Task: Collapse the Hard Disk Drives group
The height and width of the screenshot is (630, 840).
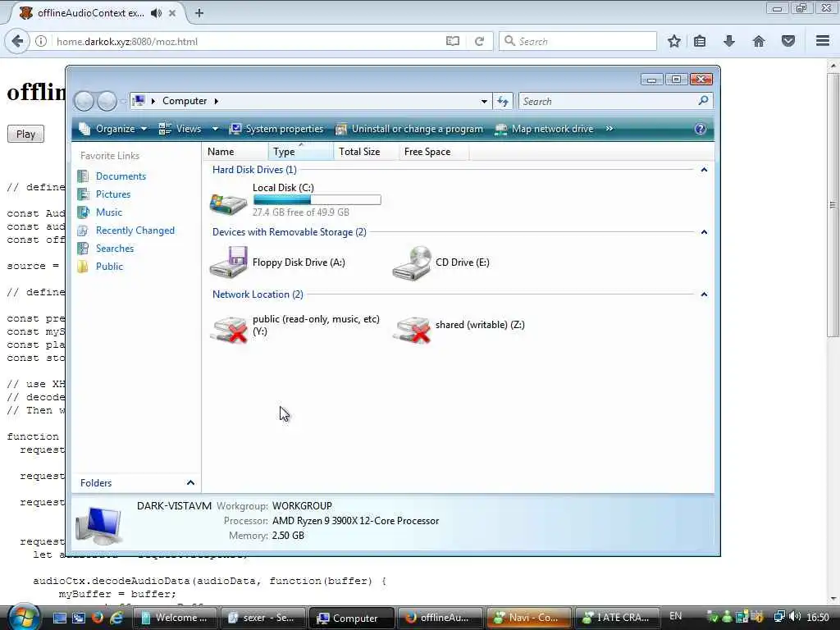Action: [704, 170]
